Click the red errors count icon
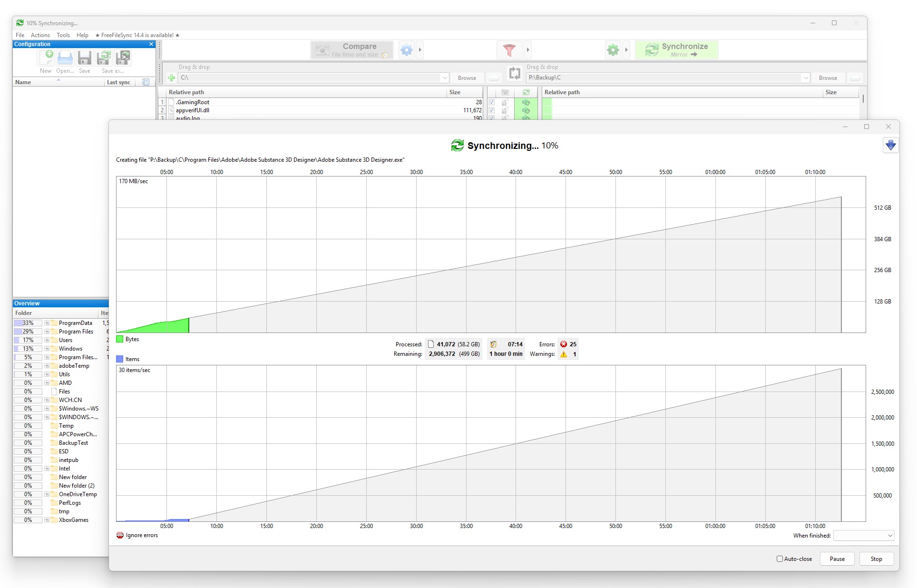Image resolution: width=917 pixels, height=588 pixels. [x=564, y=344]
